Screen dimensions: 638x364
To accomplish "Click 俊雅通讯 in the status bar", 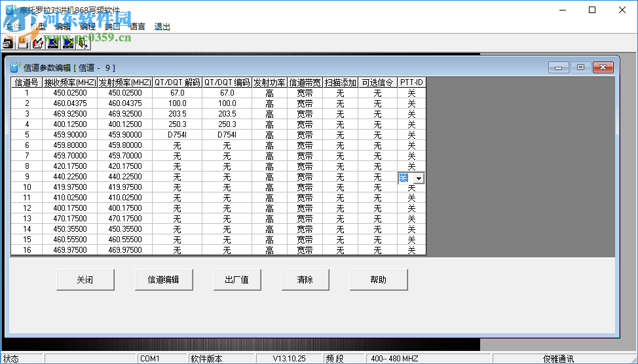I will tap(558, 359).
